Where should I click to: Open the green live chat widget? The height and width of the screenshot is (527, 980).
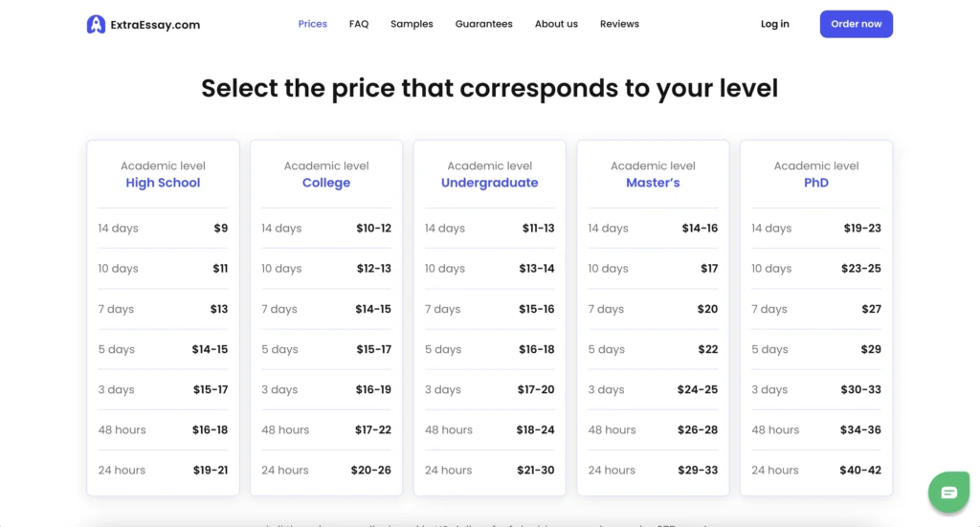click(948, 492)
